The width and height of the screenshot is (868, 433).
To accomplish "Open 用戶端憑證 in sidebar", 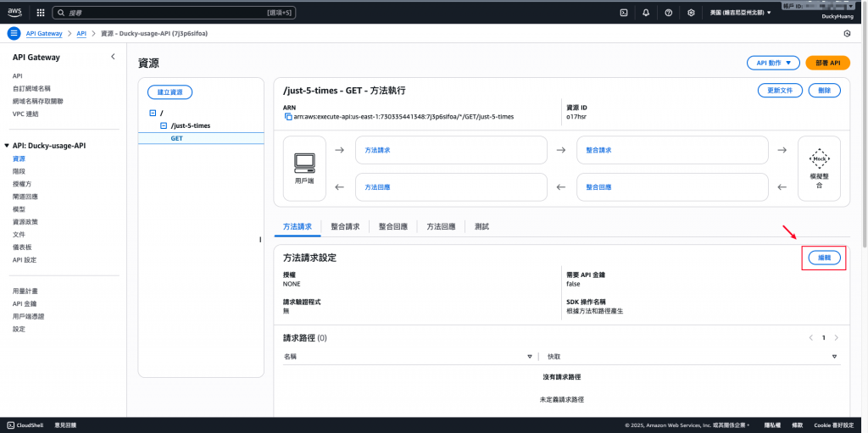I will 28,316.
